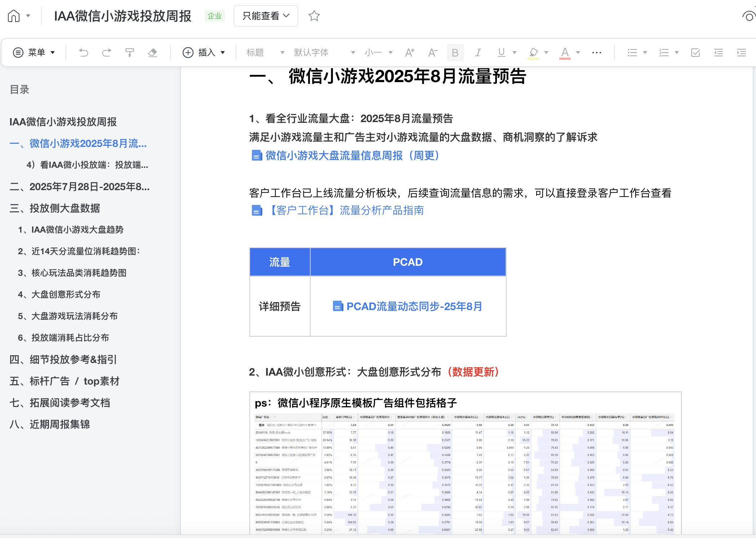Open the 插入 insert menu
Screen dimensions: 756x538
pyautogui.click(x=204, y=53)
